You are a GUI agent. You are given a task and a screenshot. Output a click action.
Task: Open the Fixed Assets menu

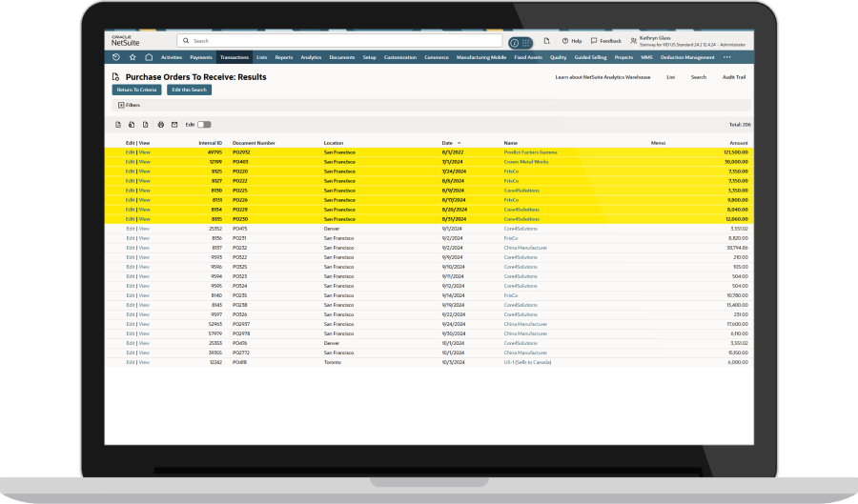coord(528,57)
